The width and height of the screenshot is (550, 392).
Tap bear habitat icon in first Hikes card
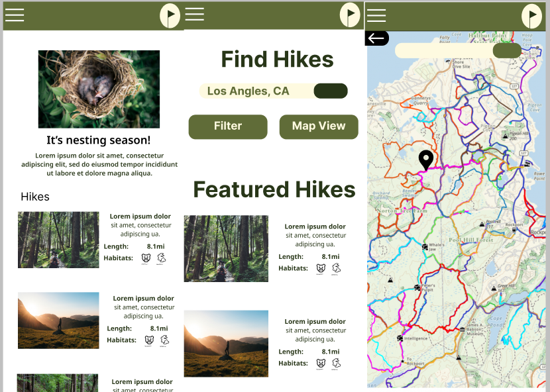point(146,259)
